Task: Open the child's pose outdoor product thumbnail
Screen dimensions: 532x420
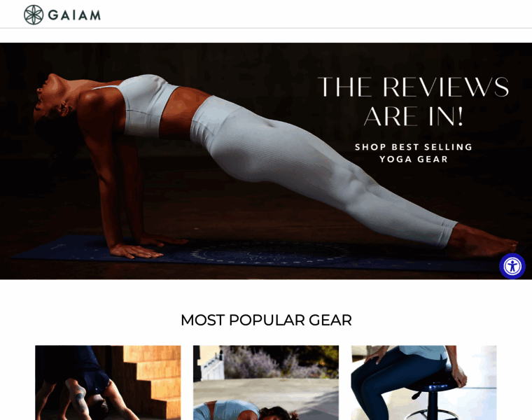Action: (x=266, y=383)
